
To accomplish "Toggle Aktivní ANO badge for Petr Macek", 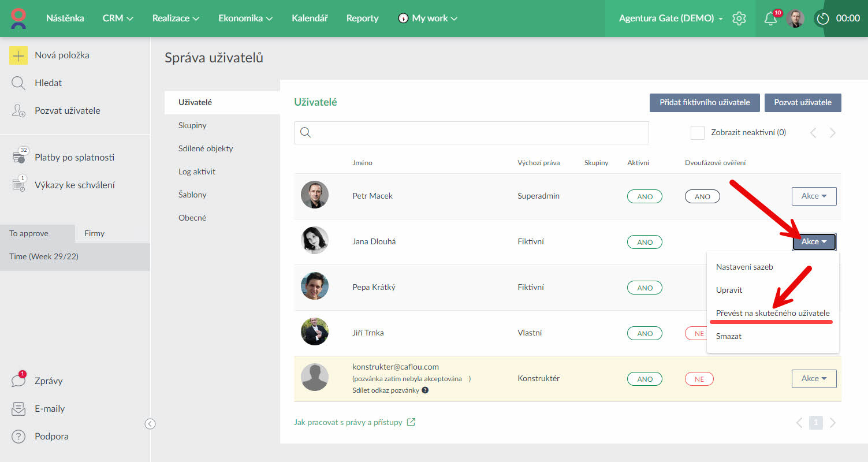I will point(645,197).
